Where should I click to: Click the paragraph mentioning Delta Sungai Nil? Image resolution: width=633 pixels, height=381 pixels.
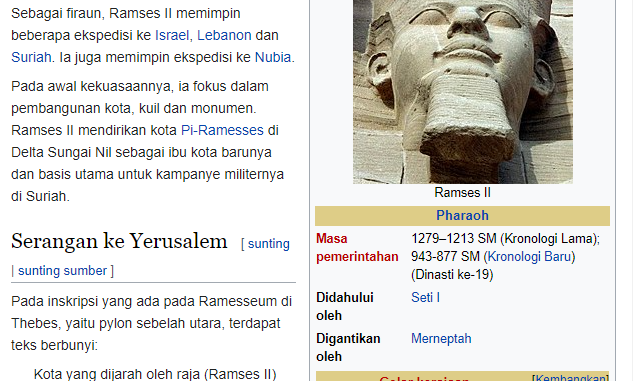[x=148, y=141]
